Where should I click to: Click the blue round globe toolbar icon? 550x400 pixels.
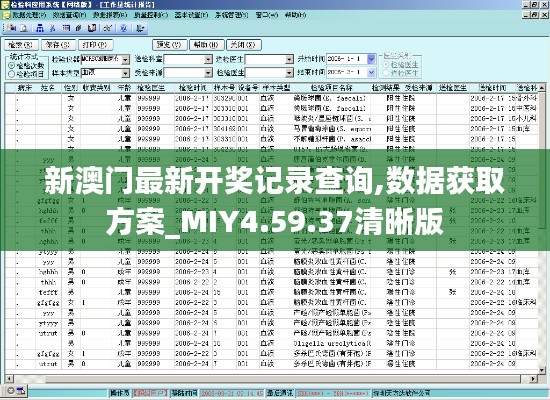point(123,28)
